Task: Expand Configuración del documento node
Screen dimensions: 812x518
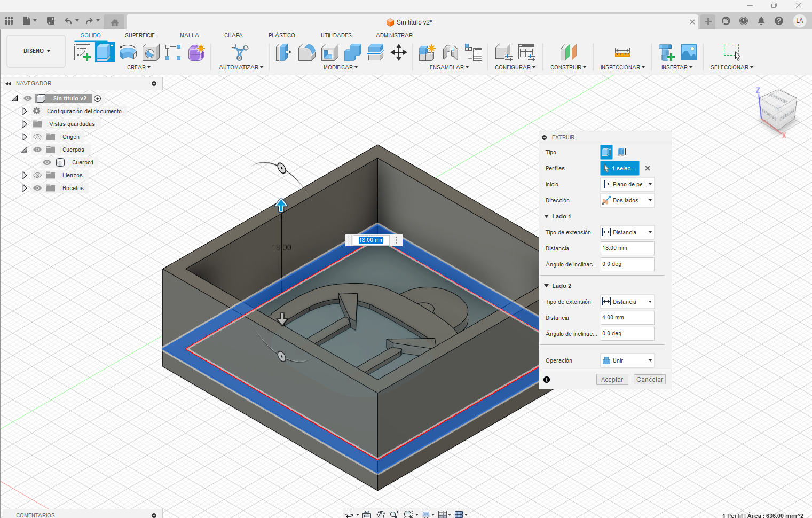Action: 24,111
